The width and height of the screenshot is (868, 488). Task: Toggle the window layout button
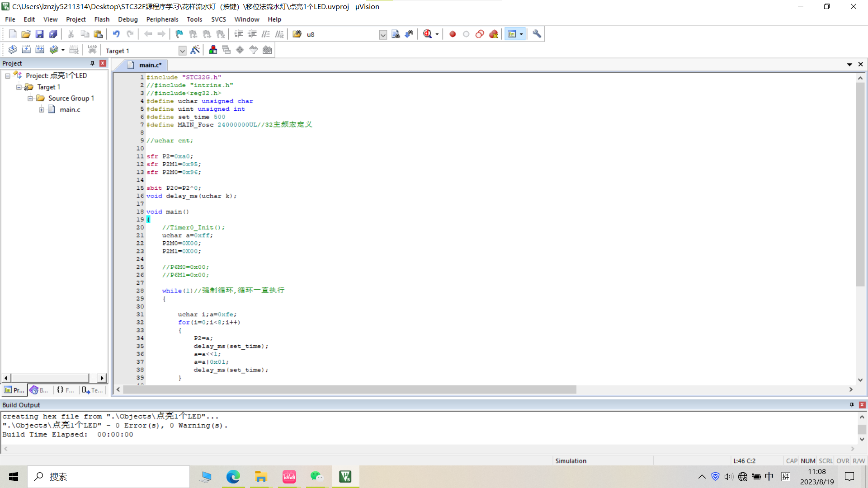coord(512,34)
